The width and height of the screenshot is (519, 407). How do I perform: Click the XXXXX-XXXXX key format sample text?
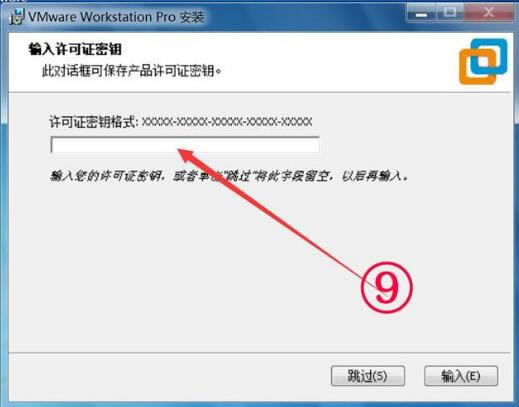point(227,121)
